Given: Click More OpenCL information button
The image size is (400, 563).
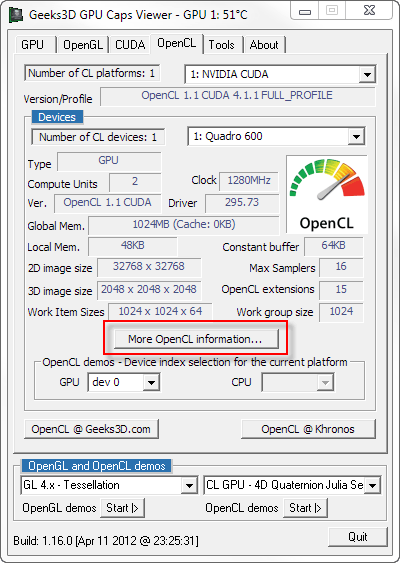Looking at the screenshot, I should 196,339.
